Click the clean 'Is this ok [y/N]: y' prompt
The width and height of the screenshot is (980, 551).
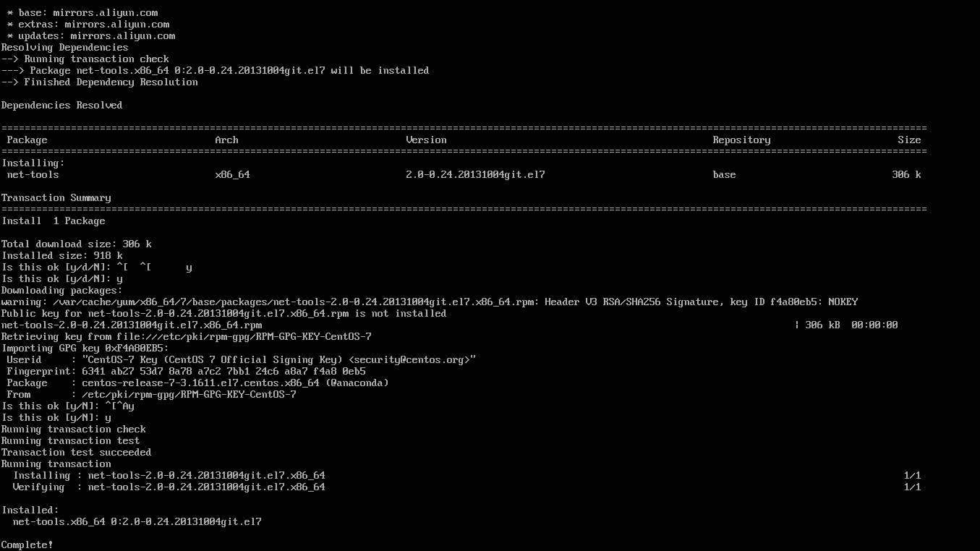coord(56,417)
